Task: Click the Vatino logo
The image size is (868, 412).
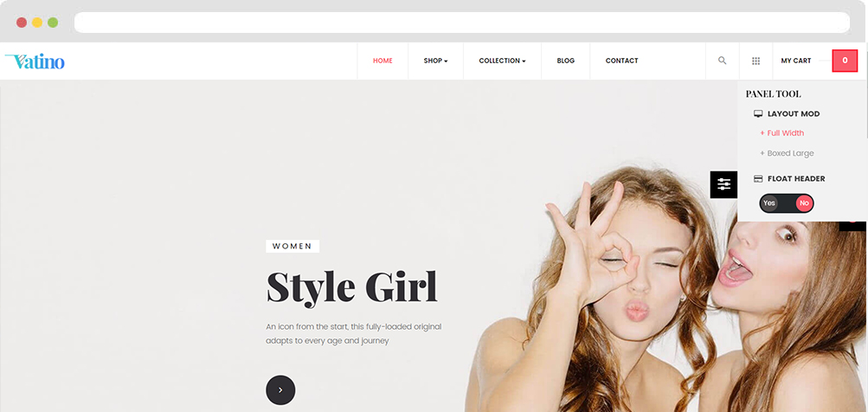Action: [x=35, y=61]
